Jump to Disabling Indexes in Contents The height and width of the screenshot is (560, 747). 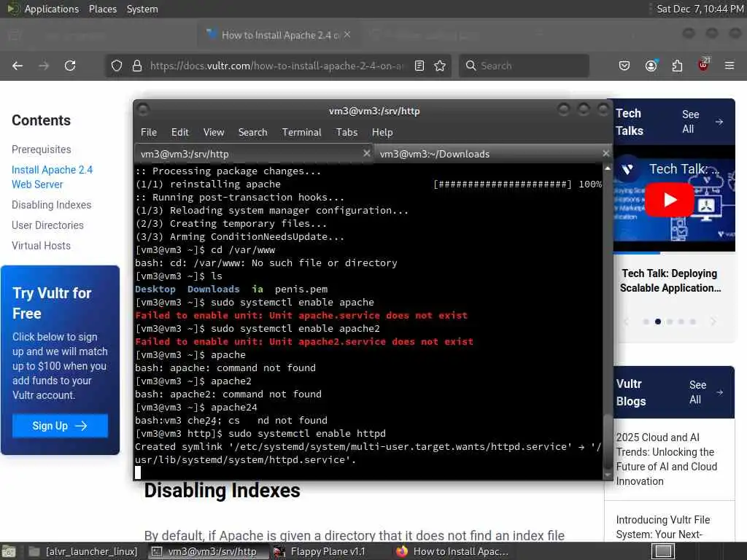pos(52,205)
